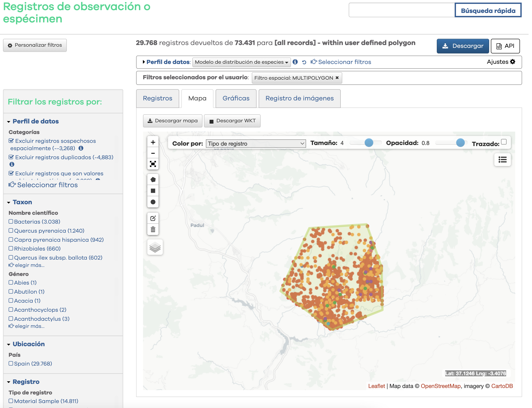
Task: Open the map layers control
Action: [155, 247]
